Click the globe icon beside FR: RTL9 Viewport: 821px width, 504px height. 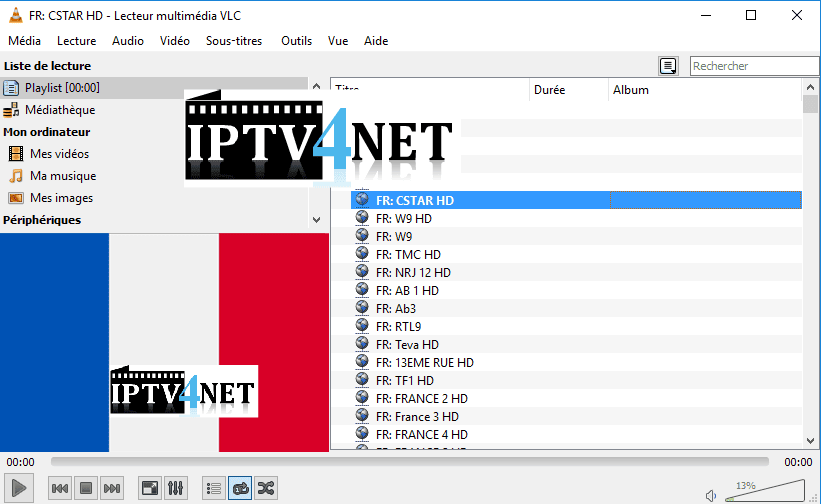click(362, 325)
